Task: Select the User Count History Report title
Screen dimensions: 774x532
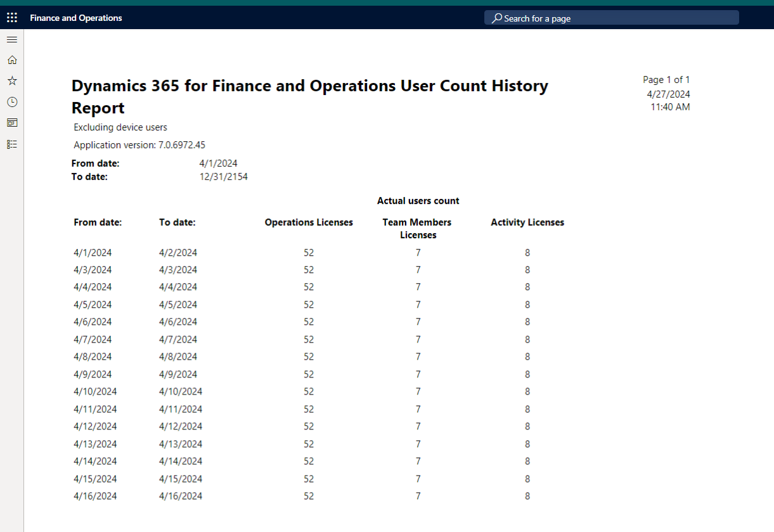Action: pos(310,96)
